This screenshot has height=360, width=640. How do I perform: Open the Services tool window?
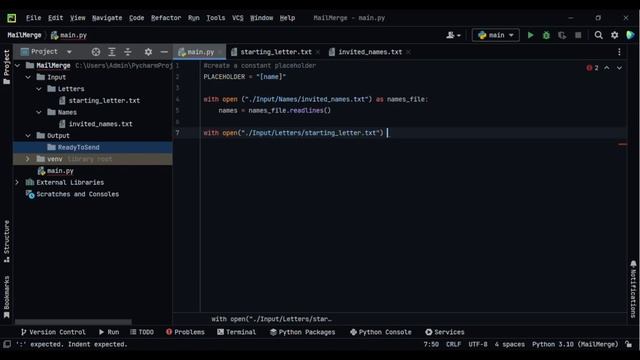pos(445,332)
